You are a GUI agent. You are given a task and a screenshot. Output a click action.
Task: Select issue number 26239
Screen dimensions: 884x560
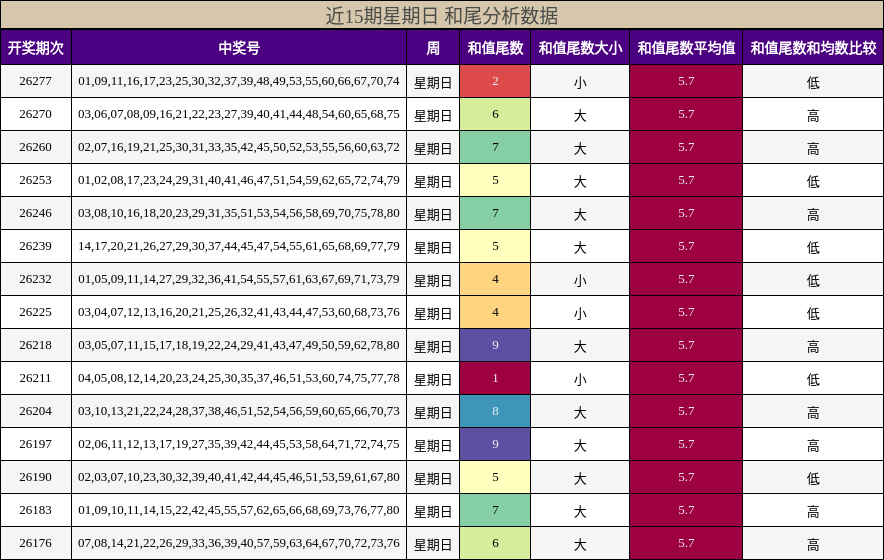click(x=36, y=246)
